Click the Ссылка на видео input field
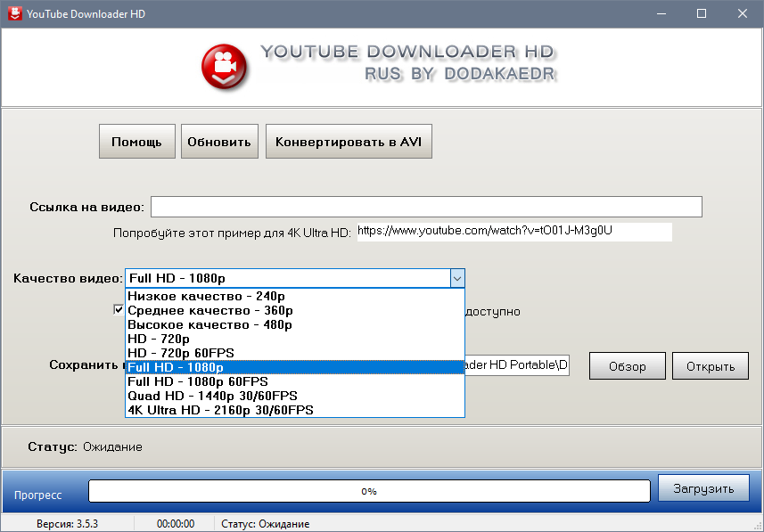The height and width of the screenshot is (532, 764). point(426,207)
